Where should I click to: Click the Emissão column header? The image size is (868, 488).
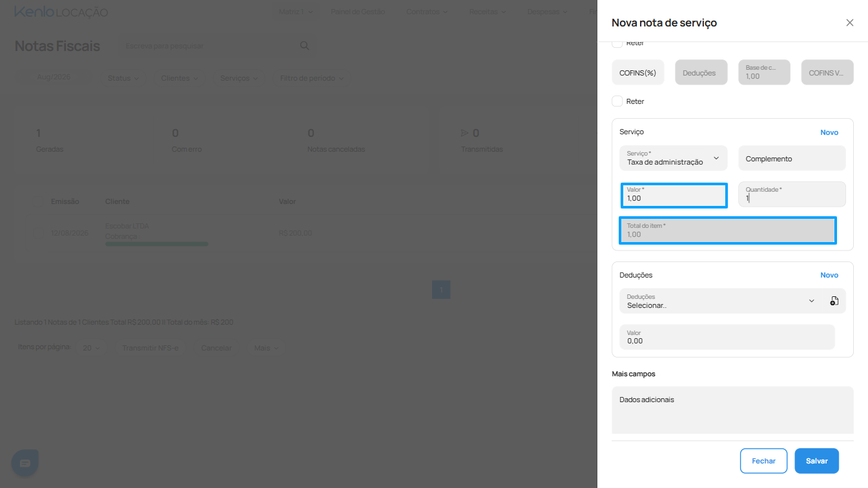(x=65, y=201)
